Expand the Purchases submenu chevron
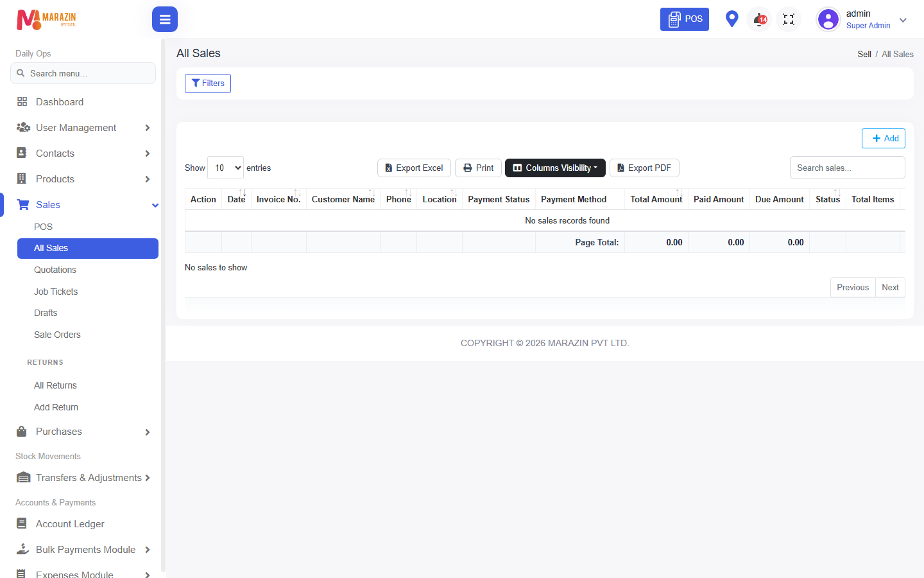Screen dimensions: 924x578 click(x=148, y=432)
